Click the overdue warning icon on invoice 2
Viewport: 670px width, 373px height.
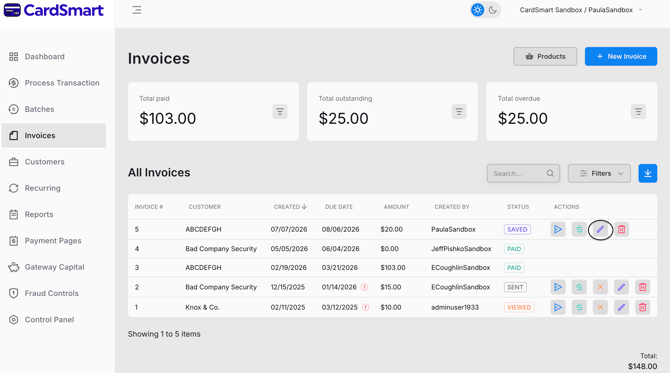tap(364, 287)
